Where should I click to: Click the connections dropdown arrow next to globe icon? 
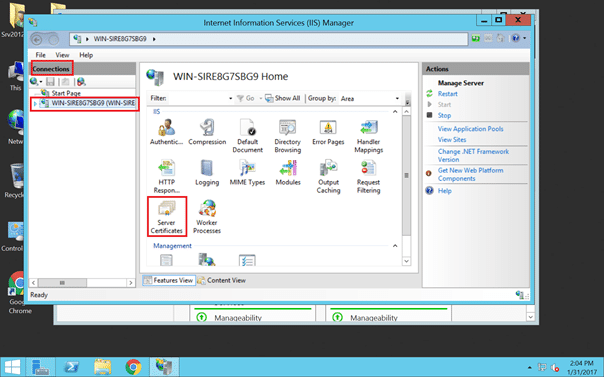pyautogui.click(x=41, y=82)
